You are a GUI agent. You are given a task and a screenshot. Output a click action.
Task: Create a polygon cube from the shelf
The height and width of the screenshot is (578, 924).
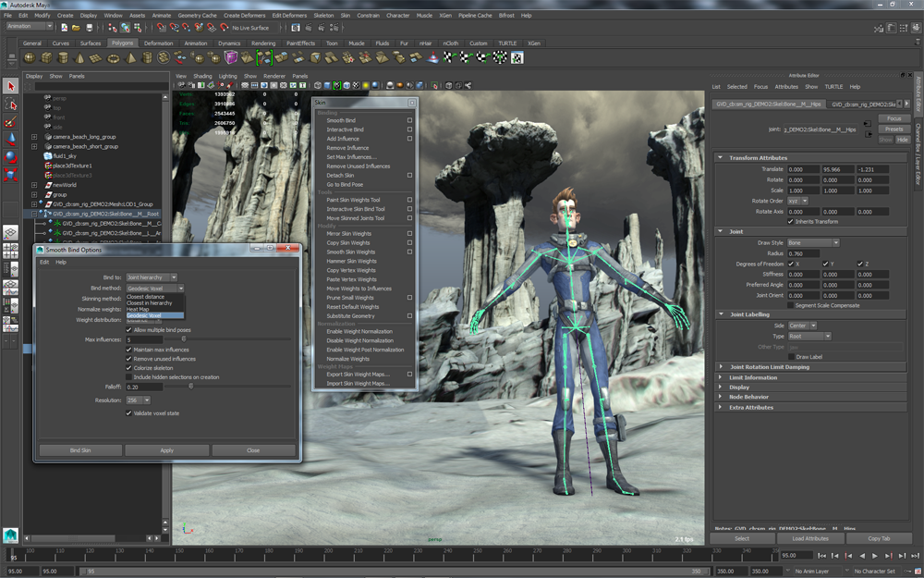(46, 57)
